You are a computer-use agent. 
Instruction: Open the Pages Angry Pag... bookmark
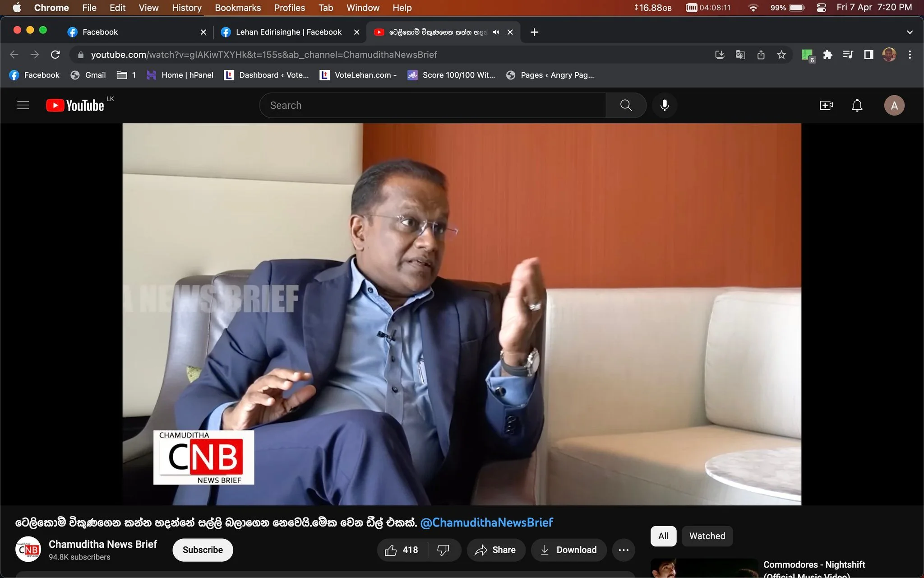tap(550, 75)
